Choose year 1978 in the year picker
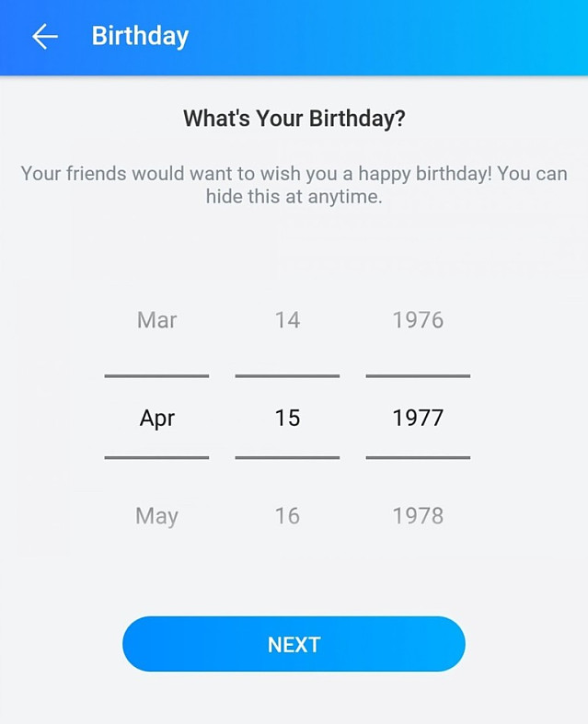Viewport: 588px width, 724px height. 418,516
